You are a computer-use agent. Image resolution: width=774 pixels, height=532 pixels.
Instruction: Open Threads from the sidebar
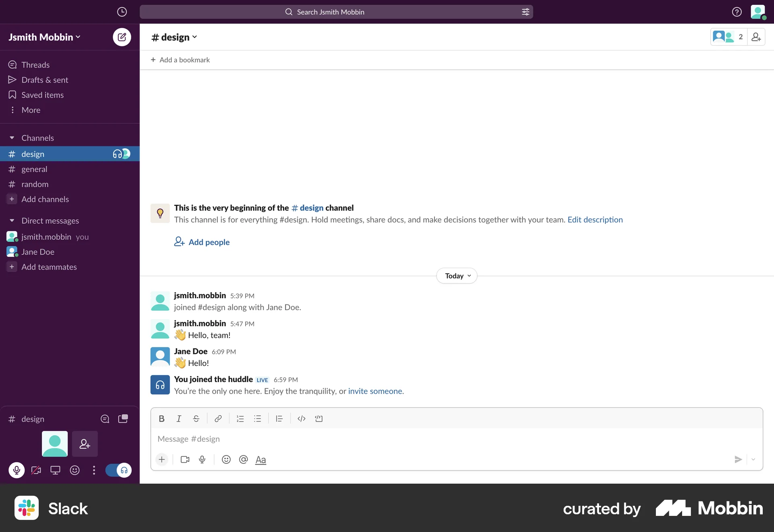(35, 64)
